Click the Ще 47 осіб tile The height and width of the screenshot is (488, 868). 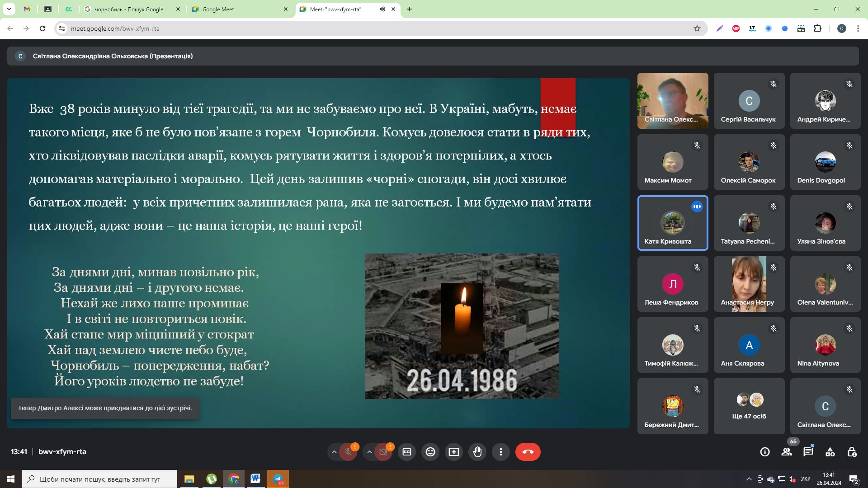point(749,406)
